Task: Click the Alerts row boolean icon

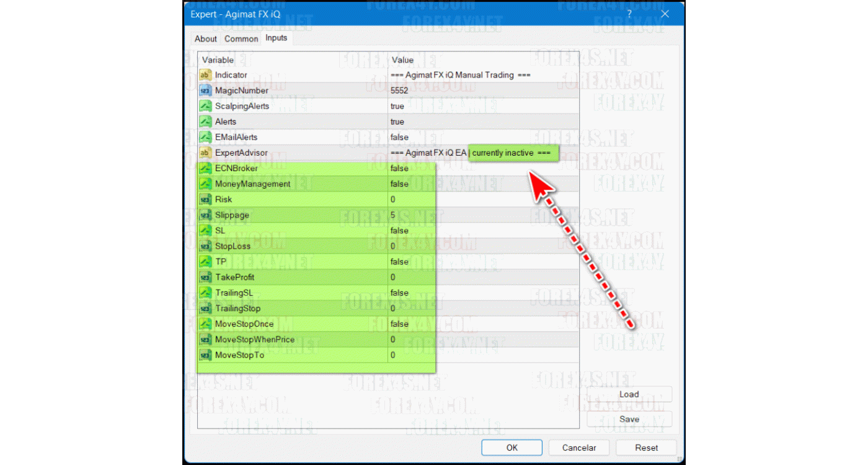Action: point(205,122)
